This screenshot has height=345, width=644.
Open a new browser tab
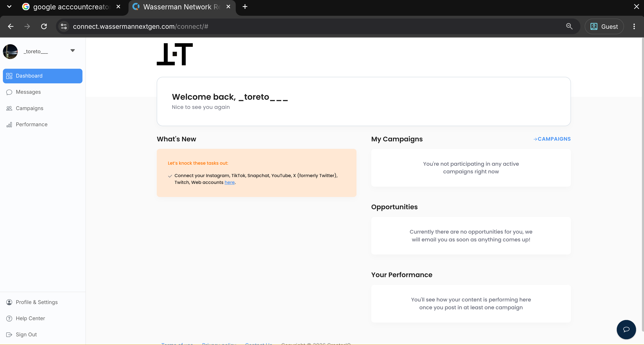click(245, 7)
